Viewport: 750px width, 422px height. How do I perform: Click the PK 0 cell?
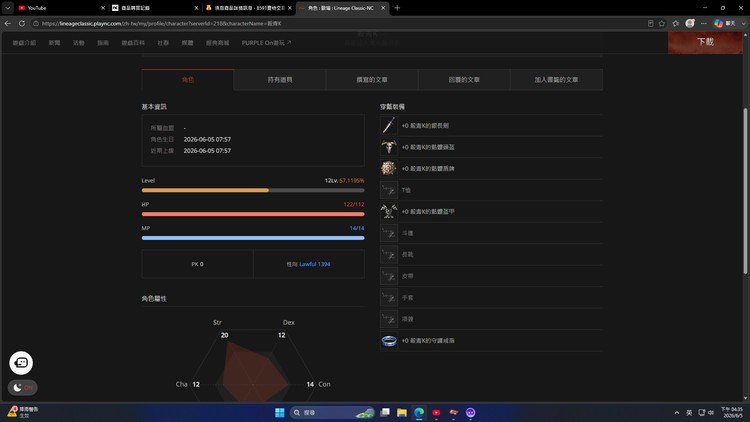pos(197,264)
